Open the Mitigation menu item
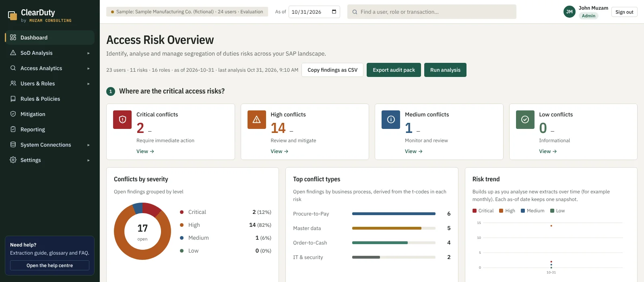 click(50, 114)
